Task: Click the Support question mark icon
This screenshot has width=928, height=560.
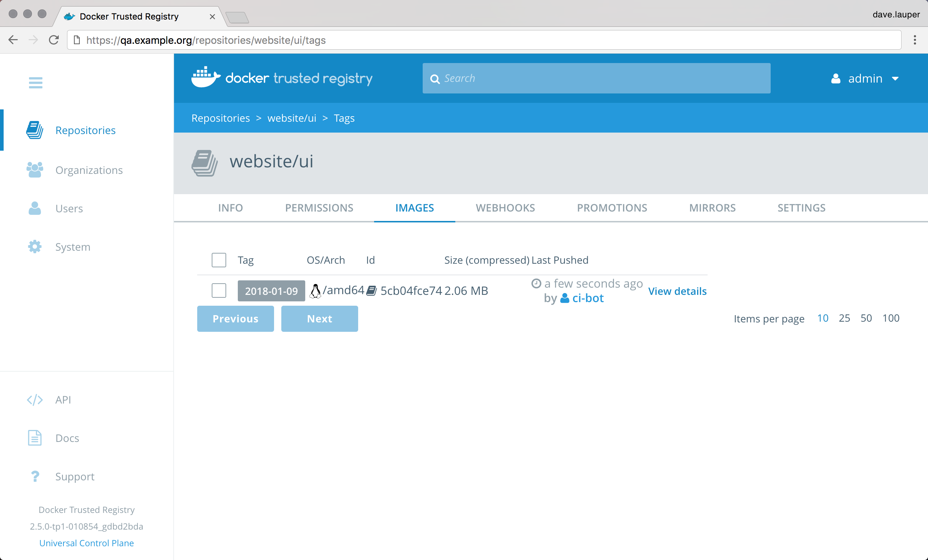Action: (x=35, y=476)
